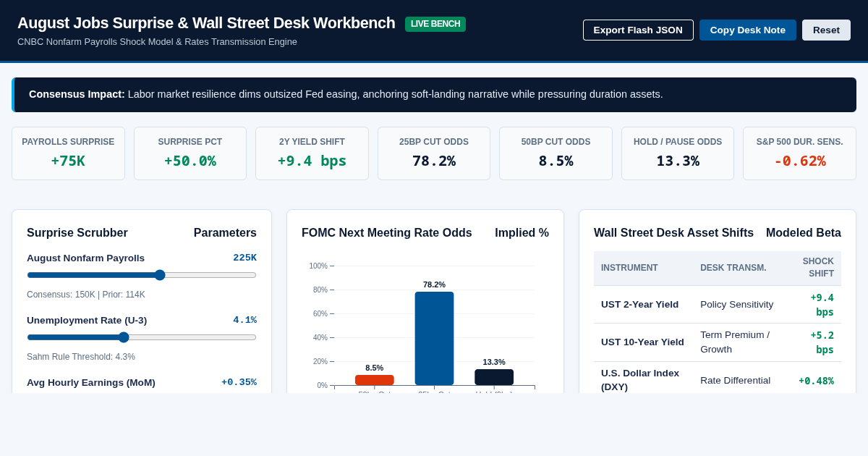Adjust the August Nonfarm Payrolls slider

(142, 275)
